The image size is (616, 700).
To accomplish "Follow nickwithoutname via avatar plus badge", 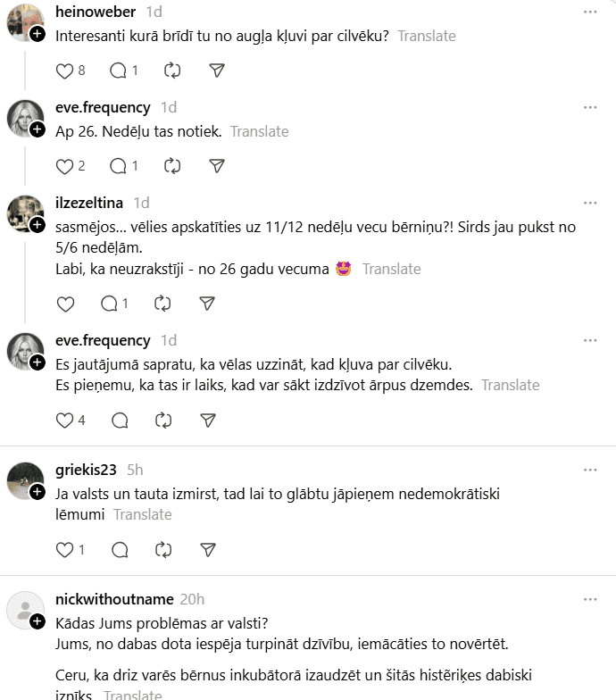I will pyautogui.click(x=37, y=621).
